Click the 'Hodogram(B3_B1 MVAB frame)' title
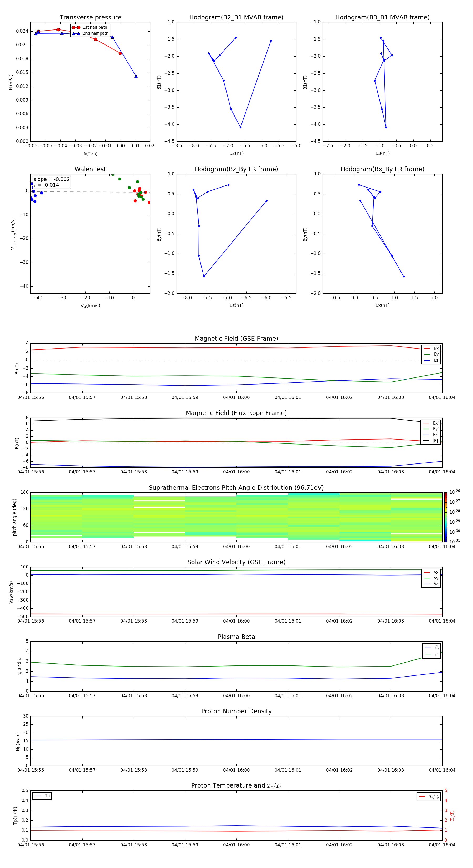This screenshot has height=868, width=473. coord(382,18)
